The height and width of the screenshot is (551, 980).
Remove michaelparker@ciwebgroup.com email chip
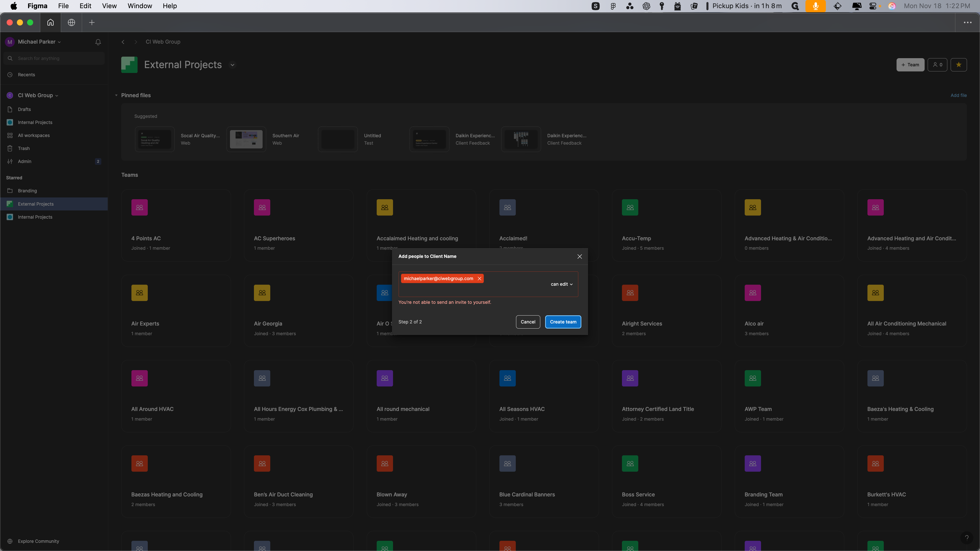point(479,279)
